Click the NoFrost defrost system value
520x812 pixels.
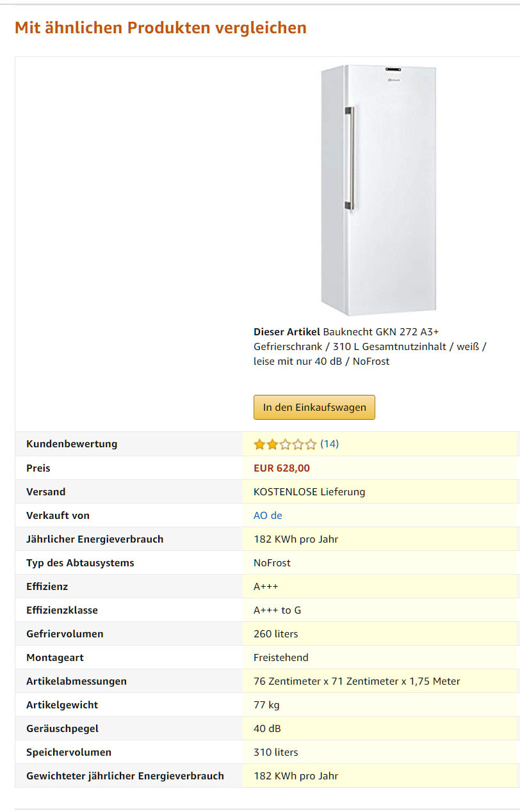tap(272, 563)
